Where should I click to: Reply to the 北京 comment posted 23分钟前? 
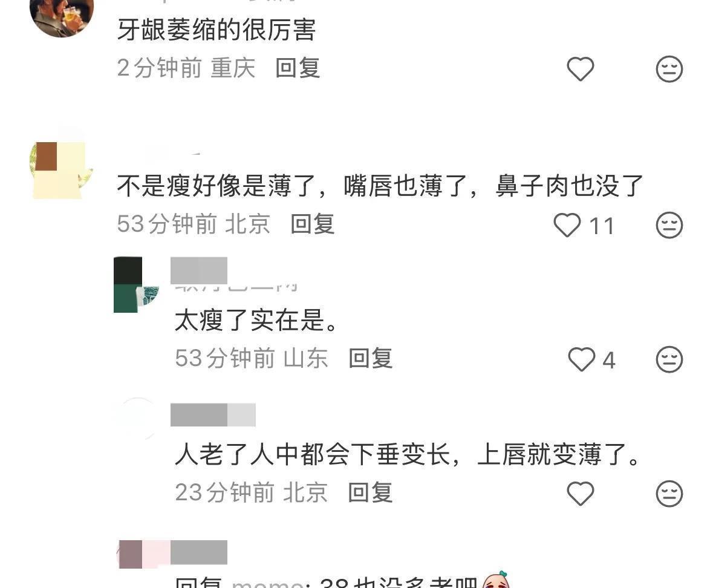(x=371, y=492)
